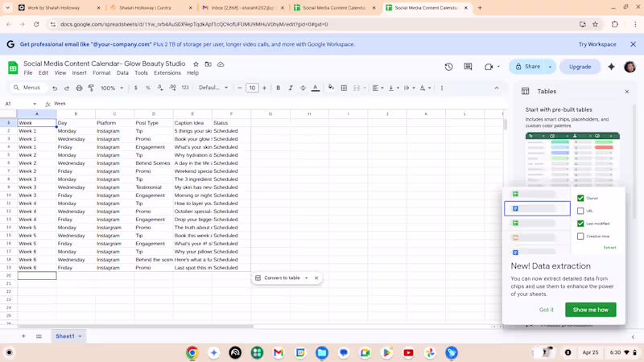The width and height of the screenshot is (644, 362).
Task: Open the all sheets list icon
Action: pos(39,336)
